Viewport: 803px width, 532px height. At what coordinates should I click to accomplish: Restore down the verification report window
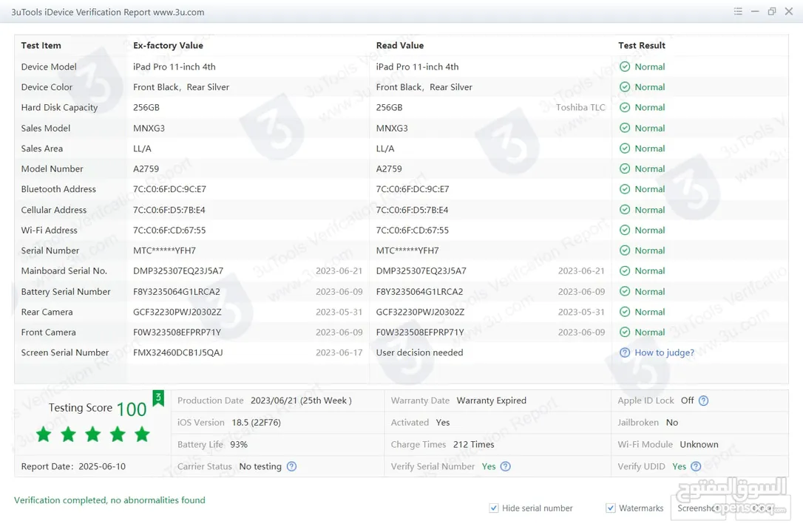[772, 11]
